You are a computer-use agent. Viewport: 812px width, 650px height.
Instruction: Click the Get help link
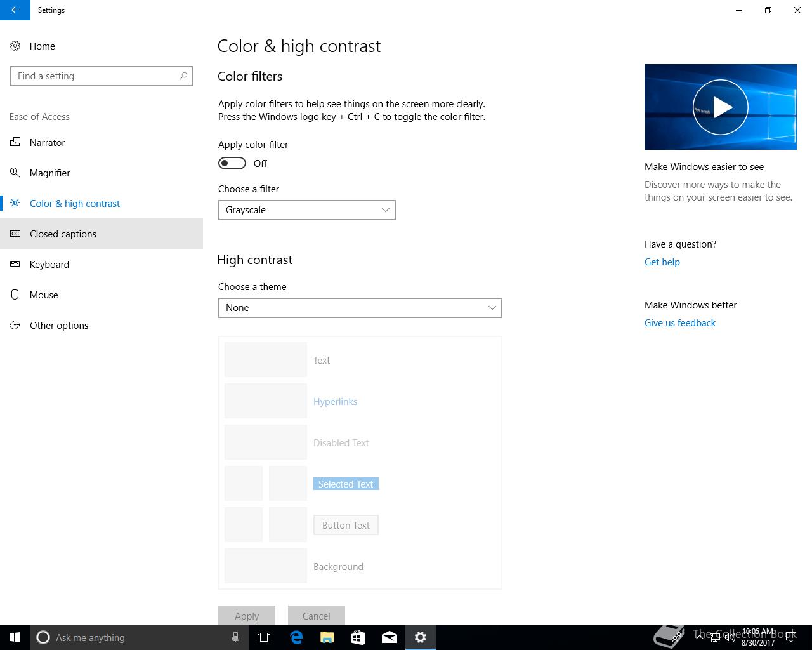tap(662, 262)
